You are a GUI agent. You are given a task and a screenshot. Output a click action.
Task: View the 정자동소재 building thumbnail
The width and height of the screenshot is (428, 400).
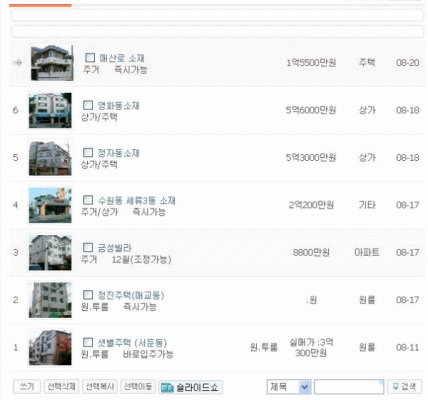click(x=50, y=158)
